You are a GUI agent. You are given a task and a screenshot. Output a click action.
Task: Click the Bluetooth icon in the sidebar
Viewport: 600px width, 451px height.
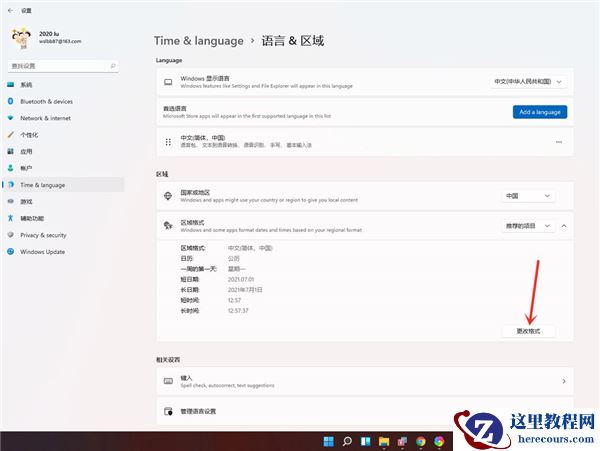coord(10,101)
